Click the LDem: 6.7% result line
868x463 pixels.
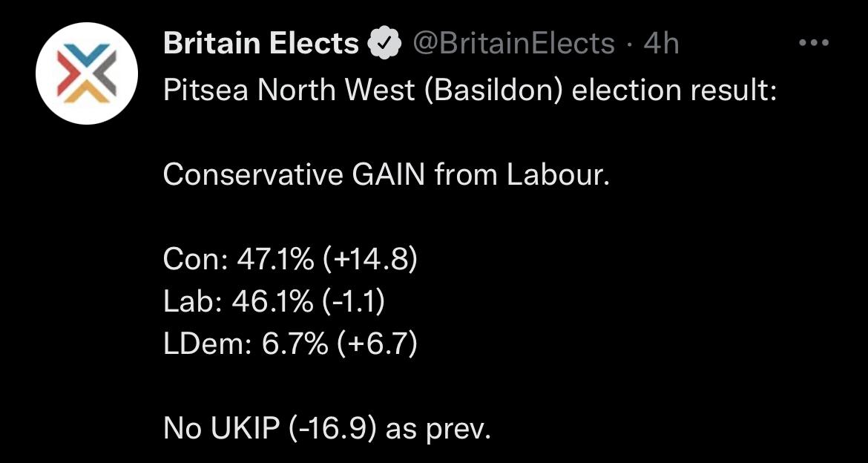coord(289,346)
